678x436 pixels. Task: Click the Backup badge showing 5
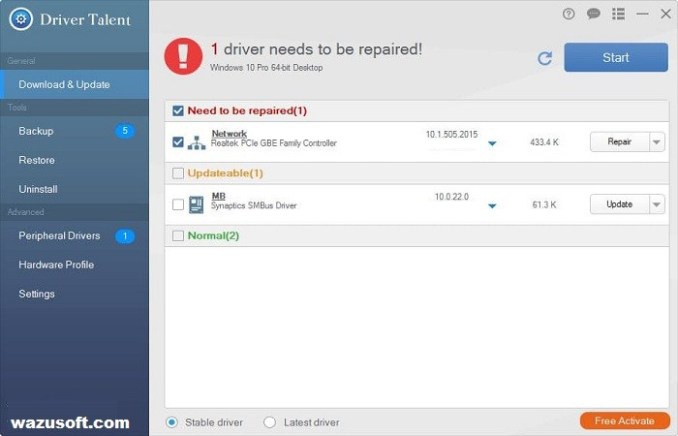tap(125, 131)
